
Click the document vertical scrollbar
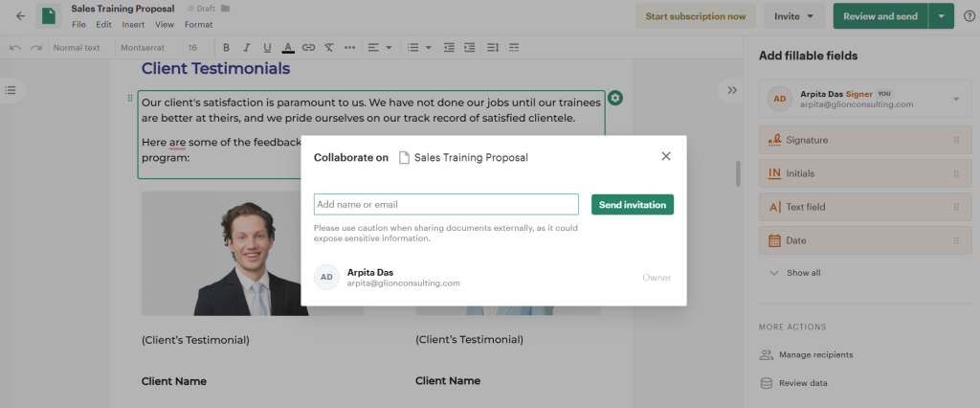click(x=738, y=174)
